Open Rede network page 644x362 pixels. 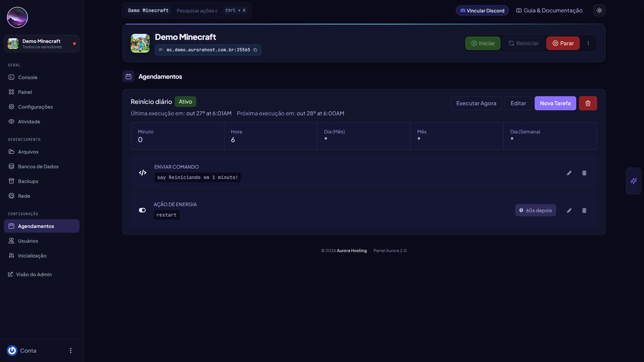click(x=42, y=196)
